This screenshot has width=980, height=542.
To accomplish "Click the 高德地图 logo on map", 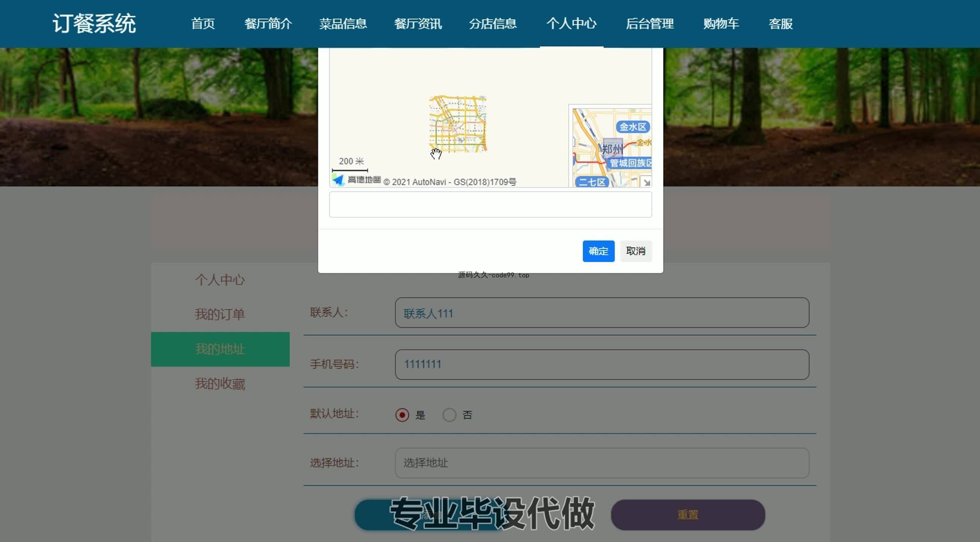I will click(356, 180).
